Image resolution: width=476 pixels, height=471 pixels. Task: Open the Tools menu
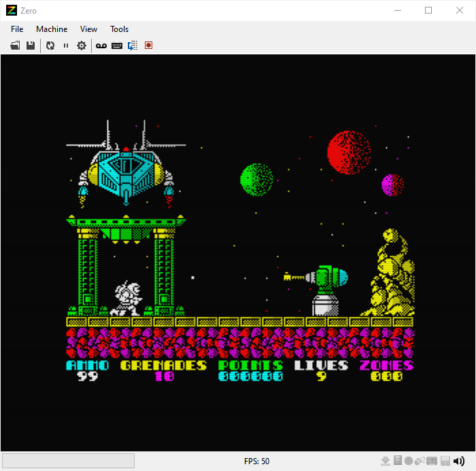[119, 29]
